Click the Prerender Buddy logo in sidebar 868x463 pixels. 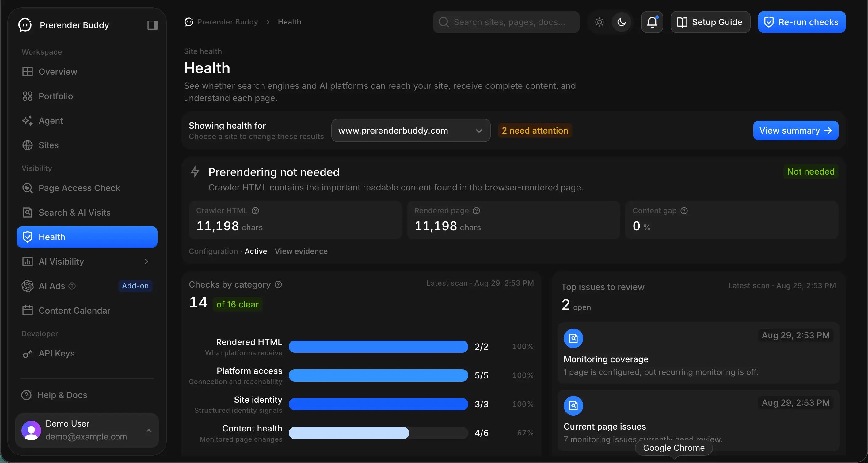(x=25, y=25)
